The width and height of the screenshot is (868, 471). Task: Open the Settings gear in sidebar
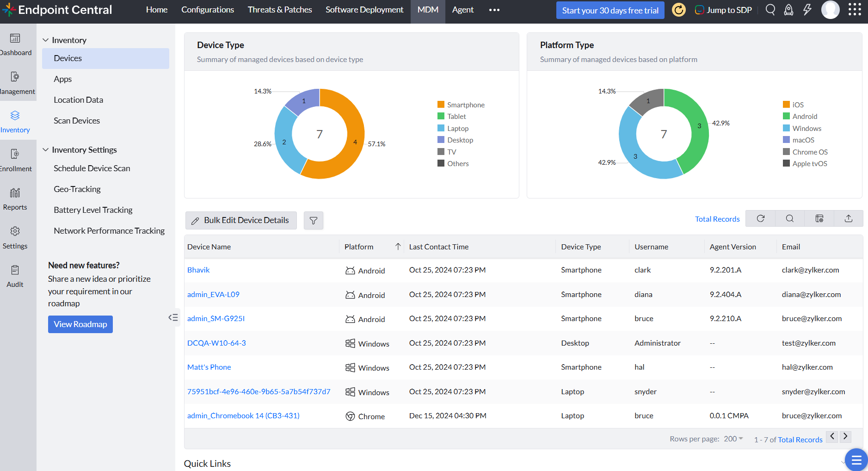15,231
